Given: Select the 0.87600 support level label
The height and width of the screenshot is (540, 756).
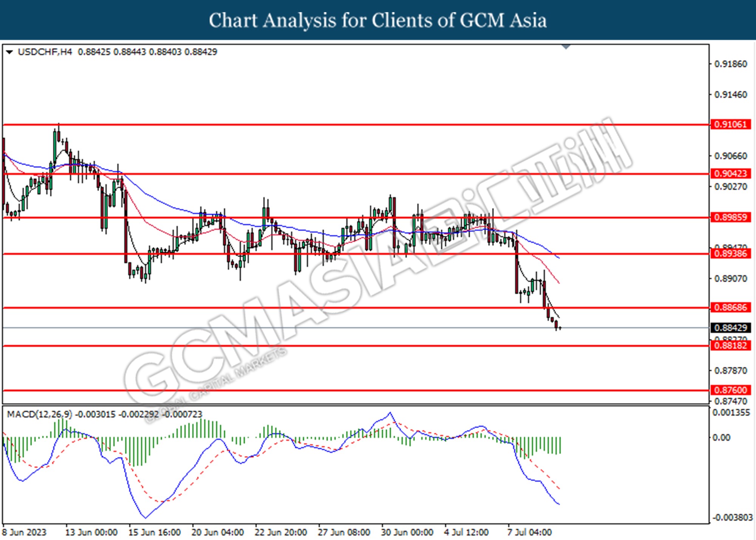Looking at the screenshot, I should (731, 390).
